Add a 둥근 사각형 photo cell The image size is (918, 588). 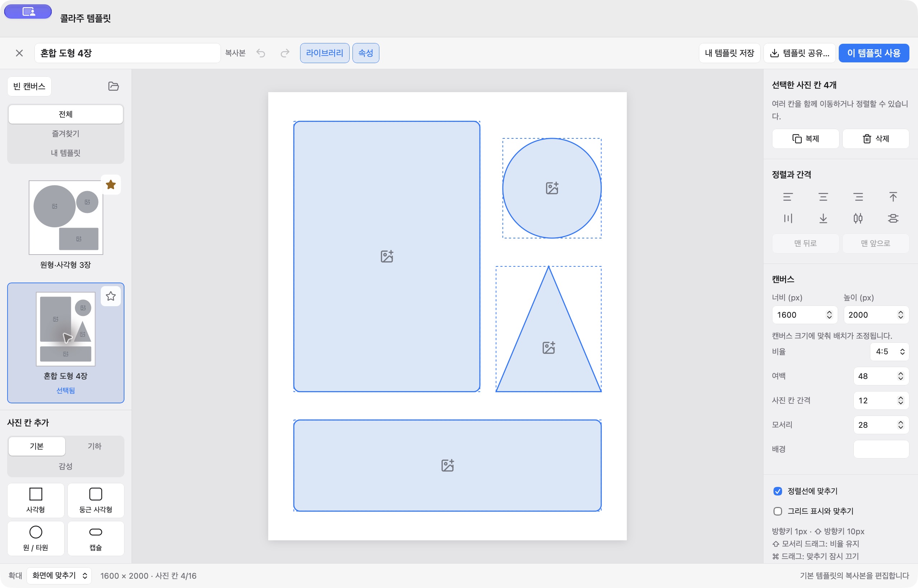coord(96,500)
